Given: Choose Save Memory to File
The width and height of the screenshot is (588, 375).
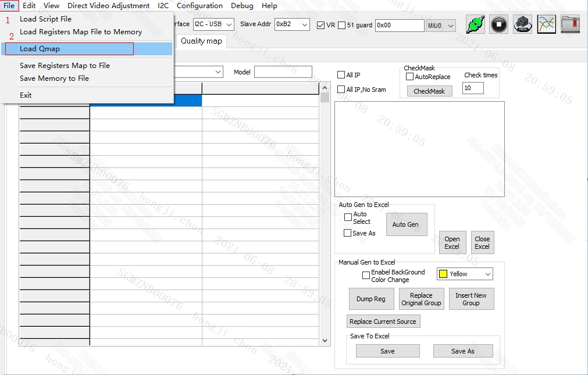Looking at the screenshot, I should tap(87, 78).
